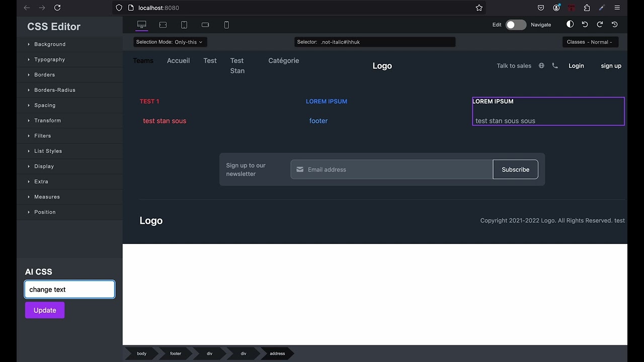Open the browser hamburger menu
644x362 pixels.
pyautogui.click(x=617, y=8)
